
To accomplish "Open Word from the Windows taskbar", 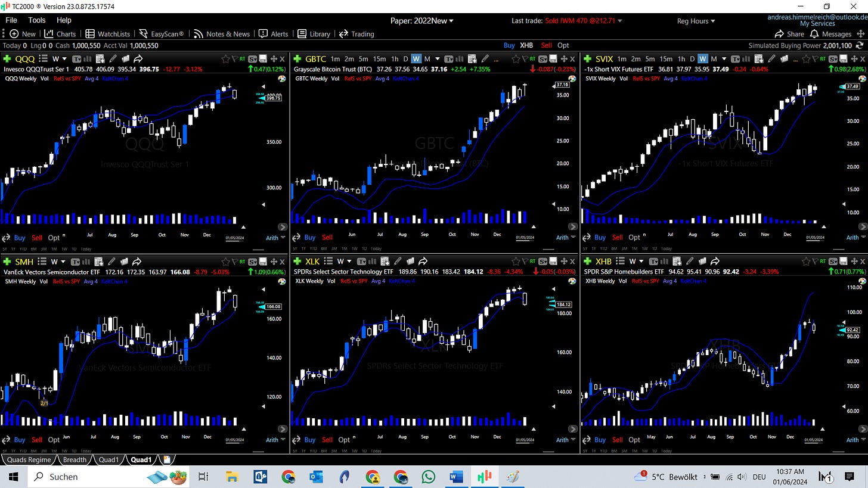I will point(456,477).
